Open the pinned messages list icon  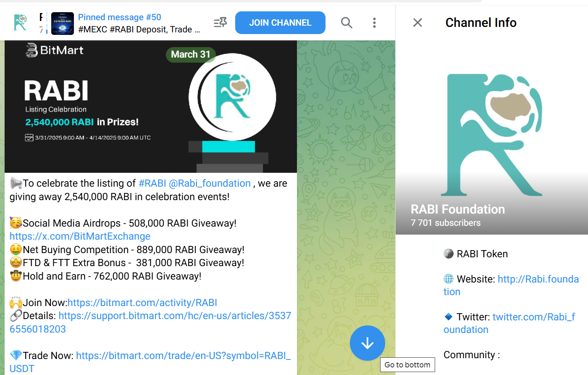tap(220, 23)
